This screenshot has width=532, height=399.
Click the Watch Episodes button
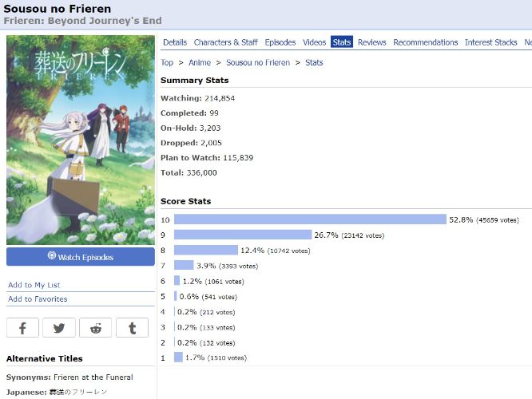(x=81, y=257)
